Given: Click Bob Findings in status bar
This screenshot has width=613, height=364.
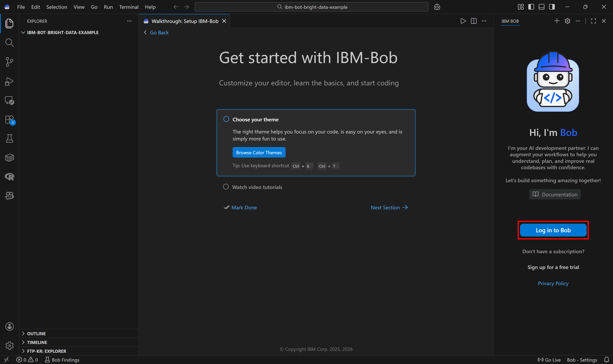Looking at the screenshot, I should click(x=62, y=360).
